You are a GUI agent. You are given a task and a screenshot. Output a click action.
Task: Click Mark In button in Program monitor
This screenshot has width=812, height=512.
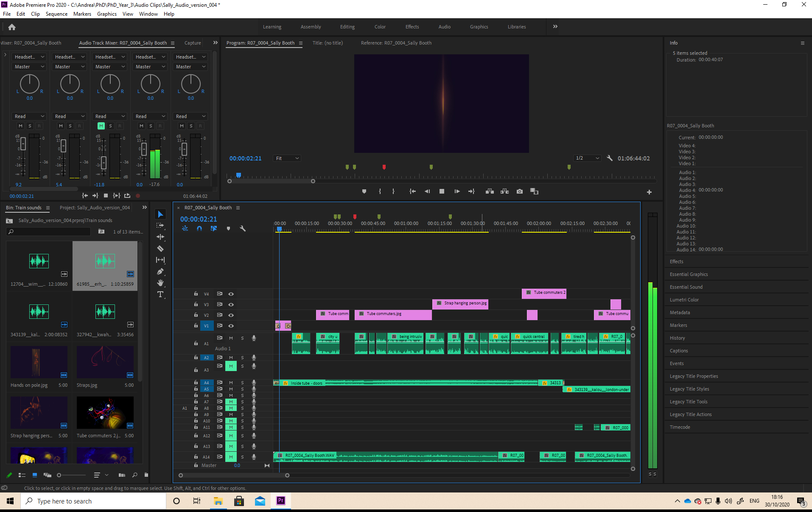(380, 191)
